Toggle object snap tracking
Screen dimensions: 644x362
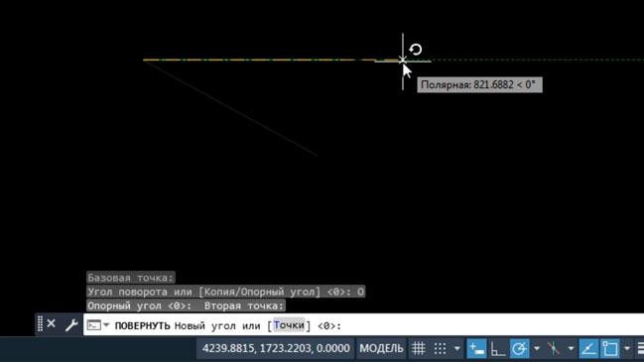588,348
